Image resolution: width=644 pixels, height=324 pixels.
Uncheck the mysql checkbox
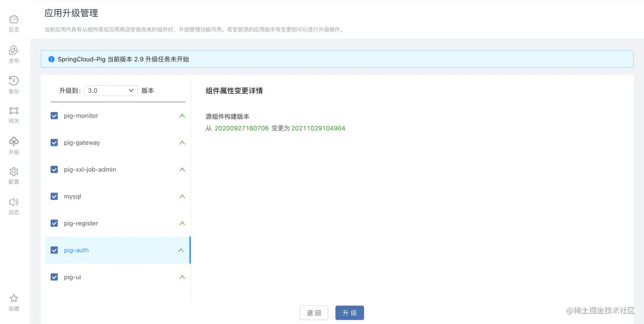pyautogui.click(x=54, y=196)
